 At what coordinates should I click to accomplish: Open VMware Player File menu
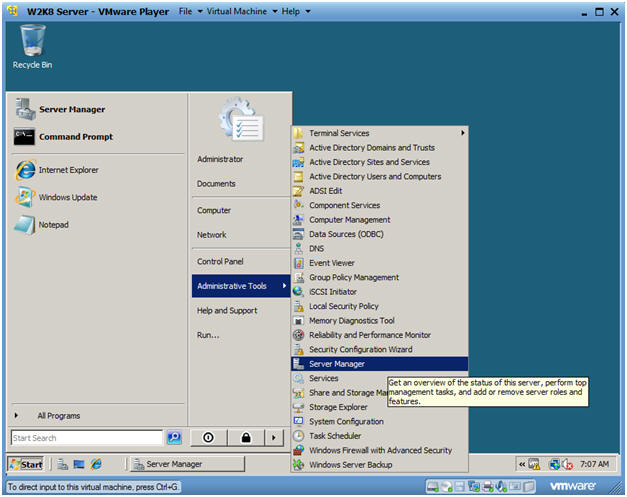click(190, 12)
